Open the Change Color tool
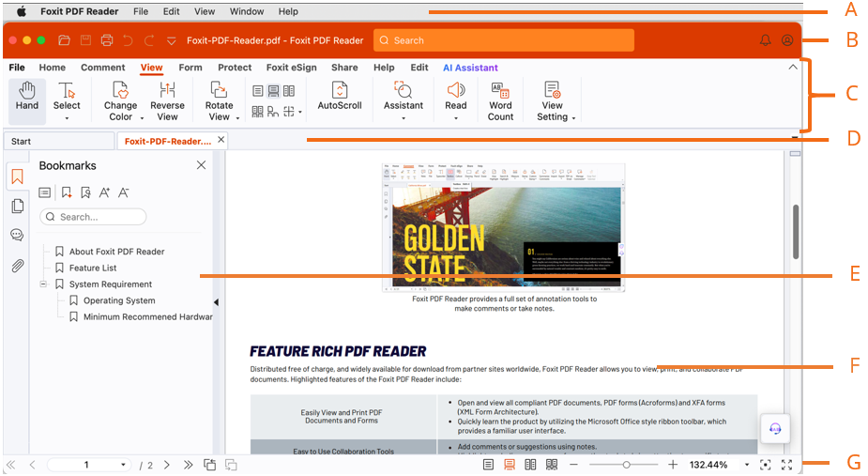 point(120,100)
